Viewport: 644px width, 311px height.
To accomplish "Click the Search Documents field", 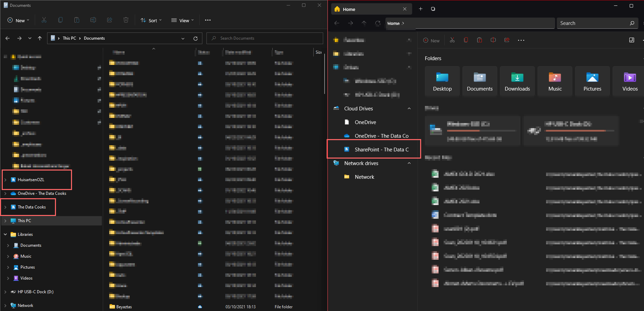I will tap(265, 38).
